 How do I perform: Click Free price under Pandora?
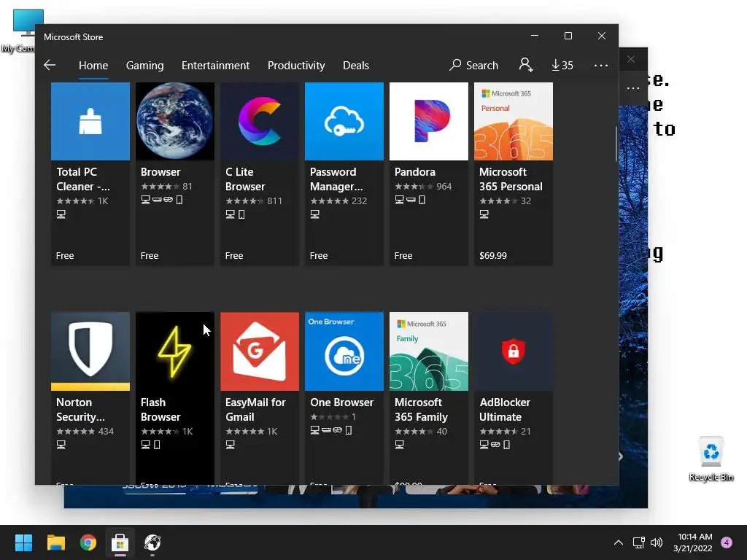click(403, 256)
